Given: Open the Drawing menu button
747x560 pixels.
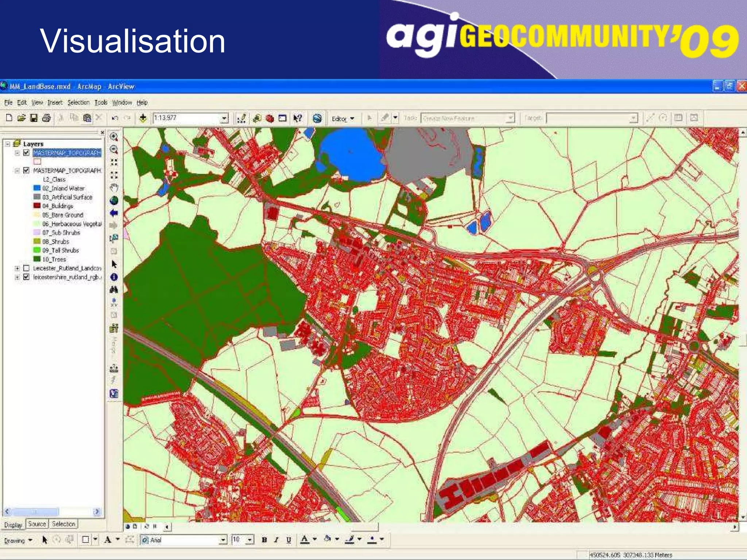Looking at the screenshot, I should pos(18,540).
